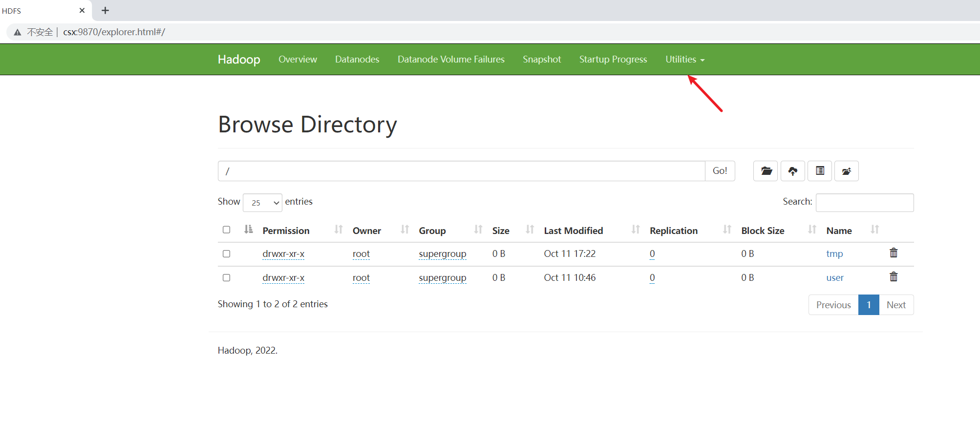980x422 pixels.
Task: Open the Overview nav item
Action: [x=298, y=59]
